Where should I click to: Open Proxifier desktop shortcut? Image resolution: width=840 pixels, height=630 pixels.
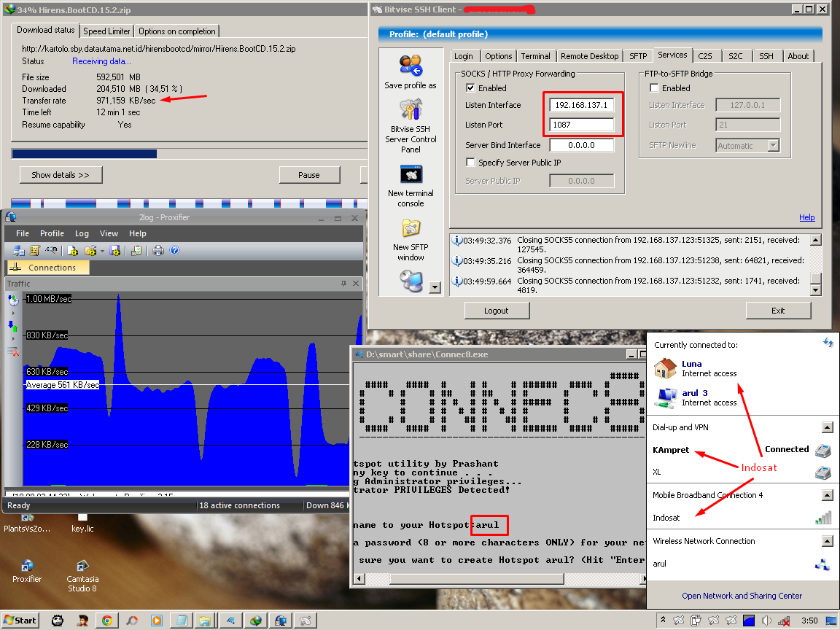click(x=27, y=571)
